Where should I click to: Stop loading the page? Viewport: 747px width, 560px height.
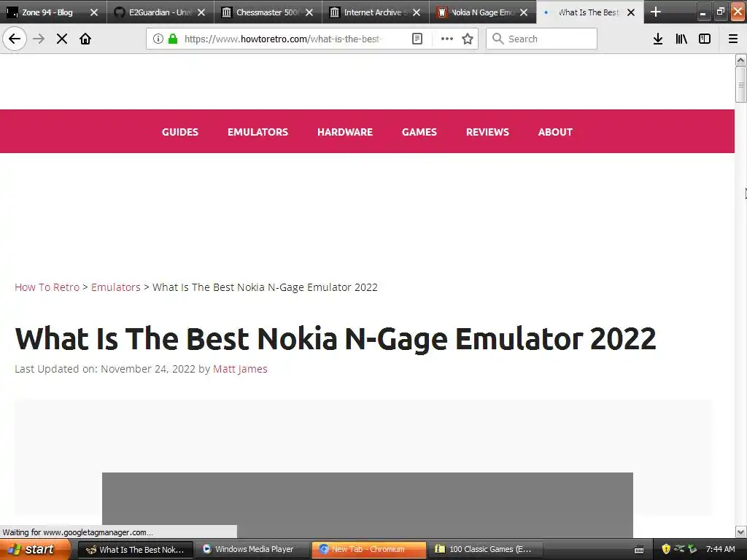[x=62, y=39]
